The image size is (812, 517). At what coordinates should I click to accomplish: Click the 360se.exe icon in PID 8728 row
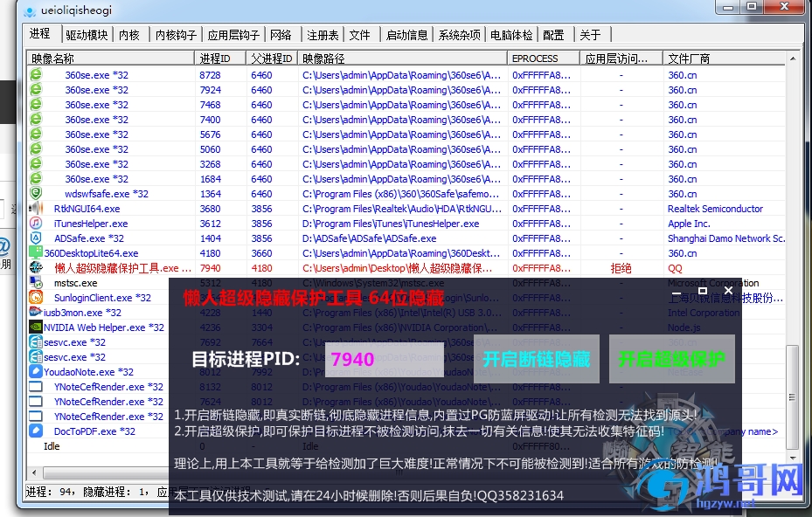36,74
